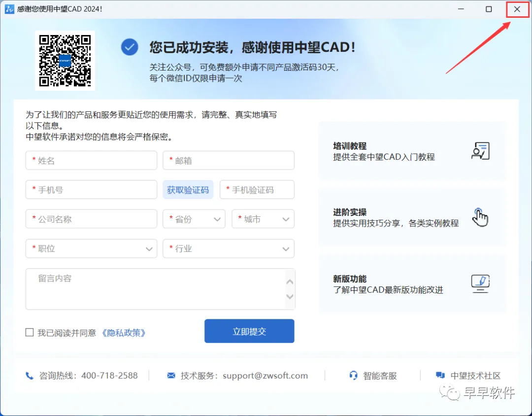The image size is (532, 416).
Task: Click the community chat bubbles icon
Action: click(x=440, y=375)
